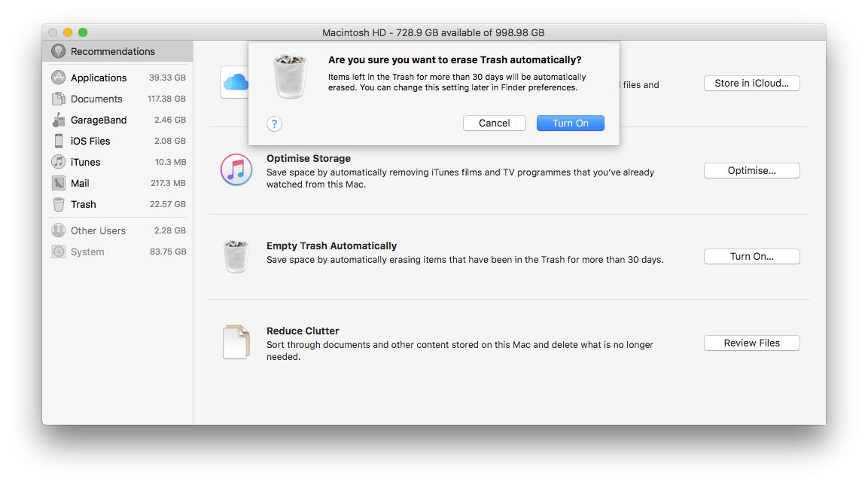Viewport: 868px width, 485px height.
Task: Click the Store in iCloud button
Action: (x=751, y=83)
